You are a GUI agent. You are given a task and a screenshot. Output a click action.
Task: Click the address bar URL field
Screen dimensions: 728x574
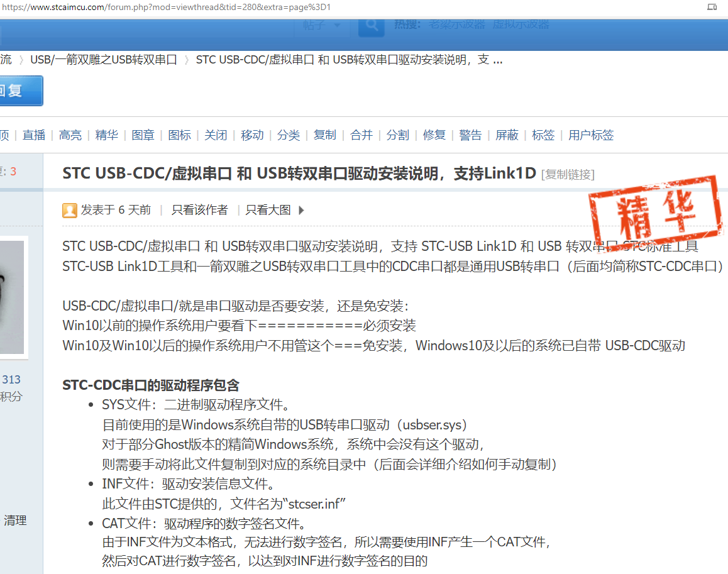[x=166, y=8]
